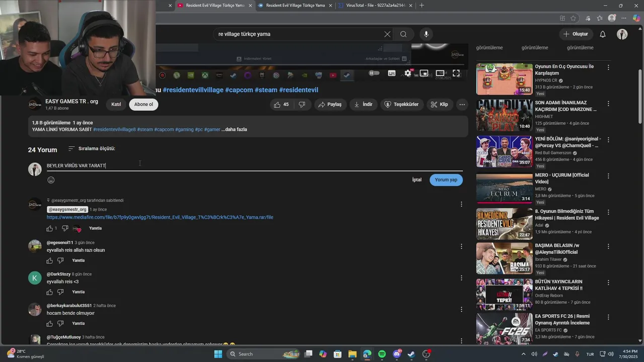Open Copilot icon in Edge toolbar

click(x=636, y=18)
